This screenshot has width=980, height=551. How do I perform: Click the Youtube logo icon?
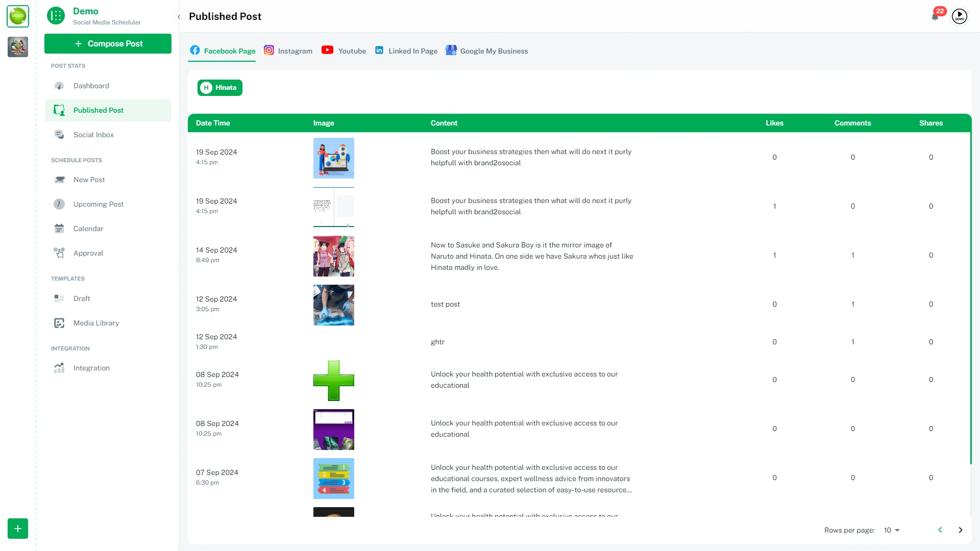pyautogui.click(x=327, y=50)
